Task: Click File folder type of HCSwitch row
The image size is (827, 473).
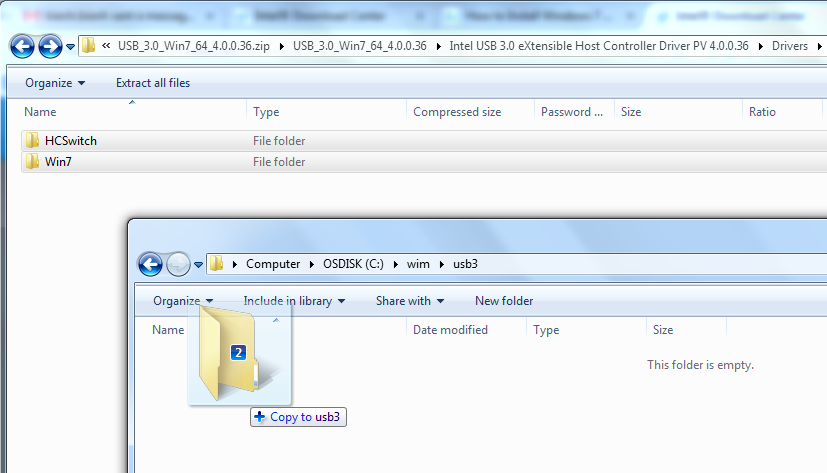Action: coord(279,141)
